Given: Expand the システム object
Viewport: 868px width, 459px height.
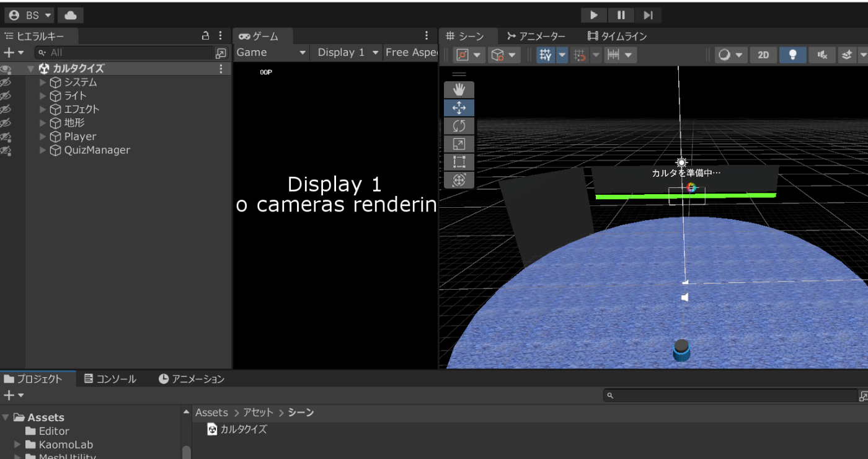Looking at the screenshot, I should (x=43, y=82).
